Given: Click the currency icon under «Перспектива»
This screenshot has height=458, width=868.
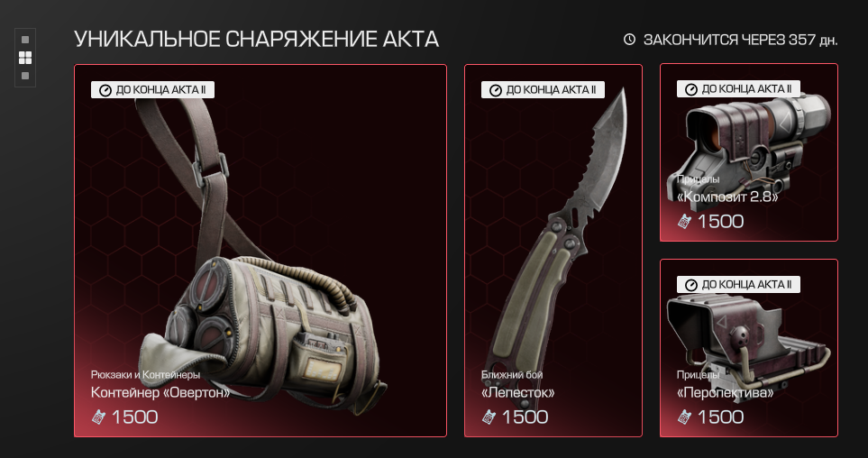Looking at the screenshot, I should [x=684, y=417].
